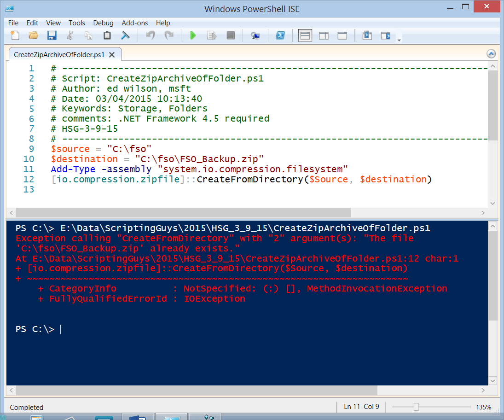Collapse the script pane with round arrow
Screen dimensions: 504x420
491,54
